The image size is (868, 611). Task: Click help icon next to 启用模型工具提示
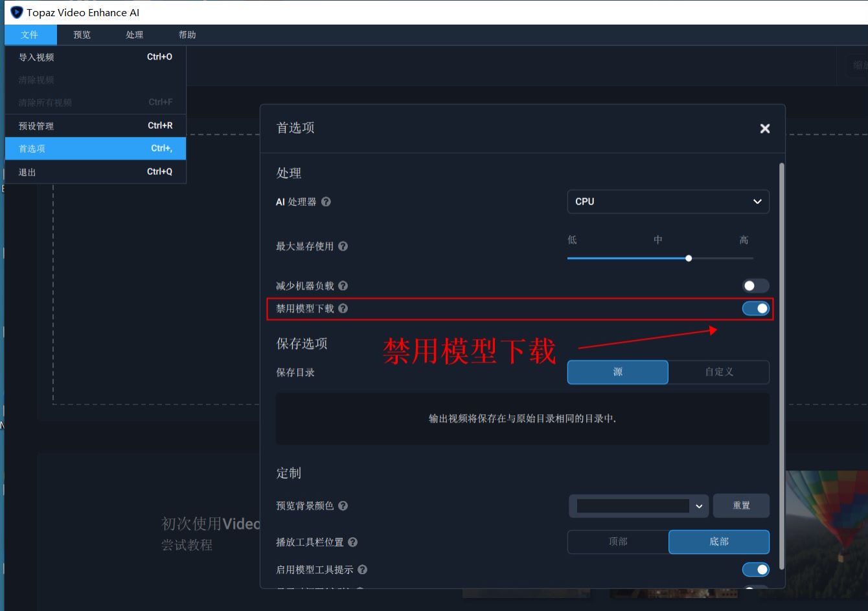coord(362,570)
